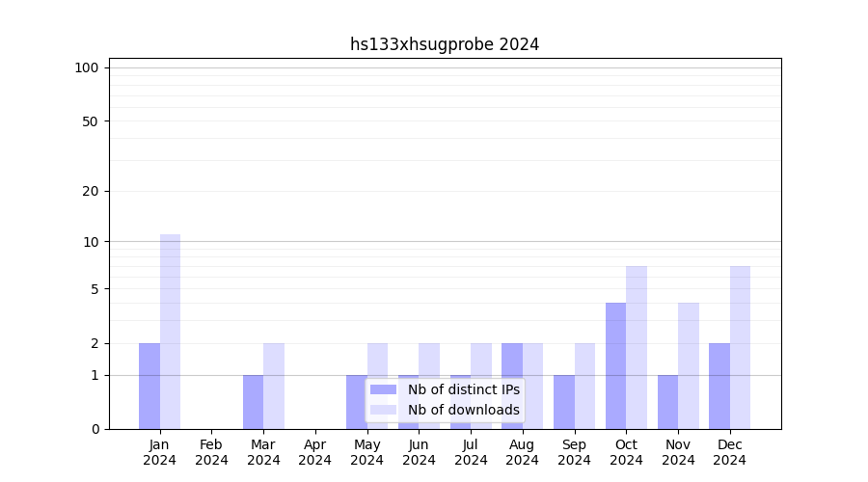Viewport: 868px width, 482px height.
Task: Click the 'Nb of downloads' legend swatch
Action: click(x=383, y=410)
